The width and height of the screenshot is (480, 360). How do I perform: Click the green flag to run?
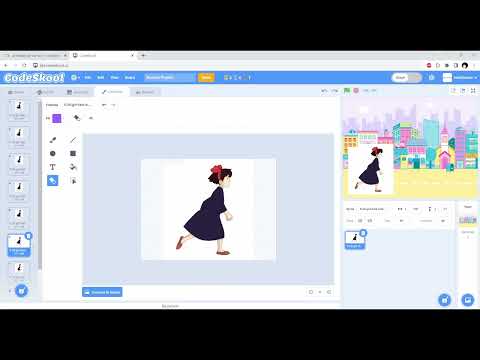pyautogui.click(x=347, y=90)
